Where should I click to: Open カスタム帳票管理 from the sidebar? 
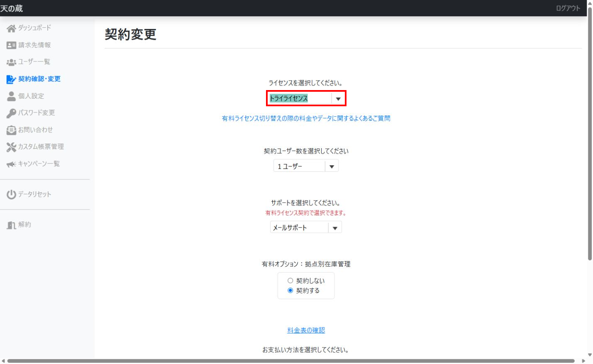(41, 147)
